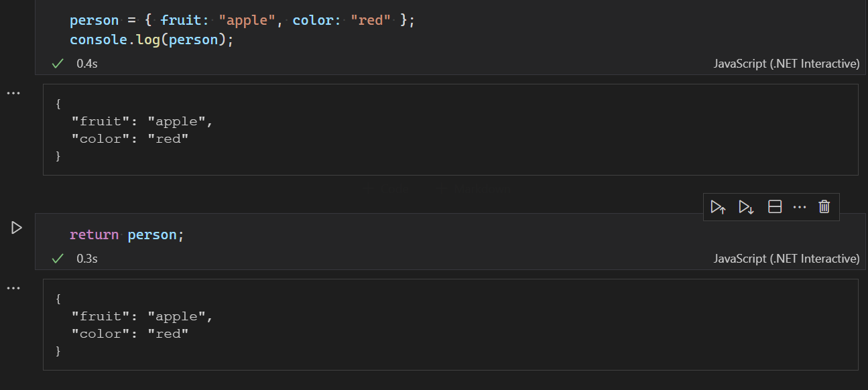The height and width of the screenshot is (390, 868).
Task: Expand the return cell's more actions menu
Action: (799, 207)
